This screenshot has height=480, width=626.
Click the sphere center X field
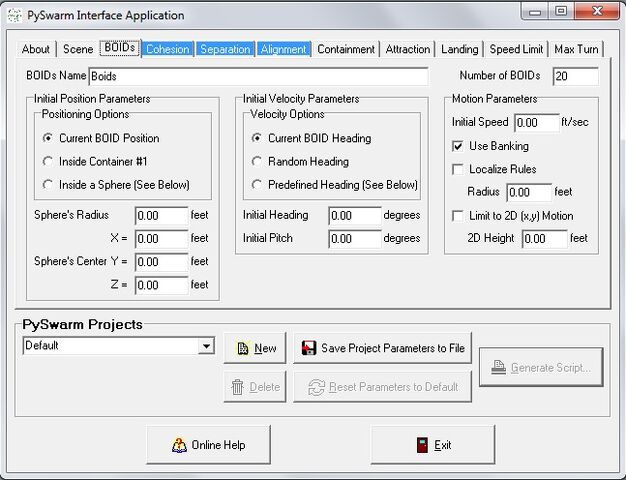point(161,239)
